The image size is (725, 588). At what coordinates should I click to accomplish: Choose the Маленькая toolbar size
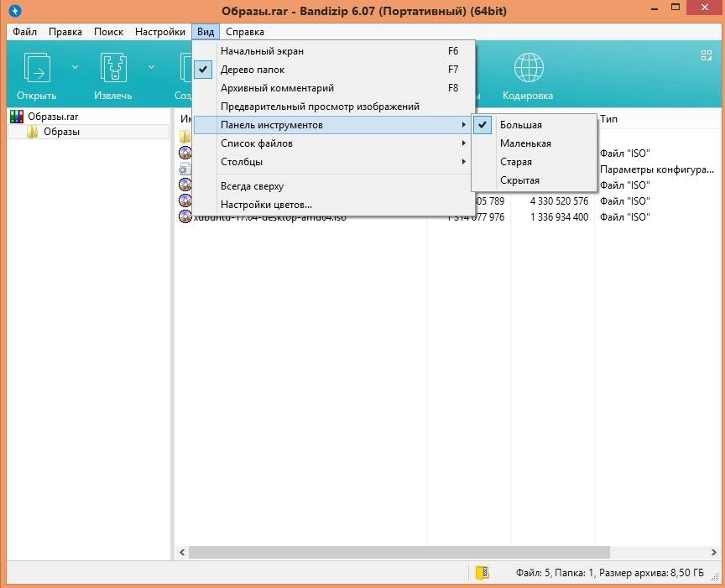pyautogui.click(x=535, y=143)
